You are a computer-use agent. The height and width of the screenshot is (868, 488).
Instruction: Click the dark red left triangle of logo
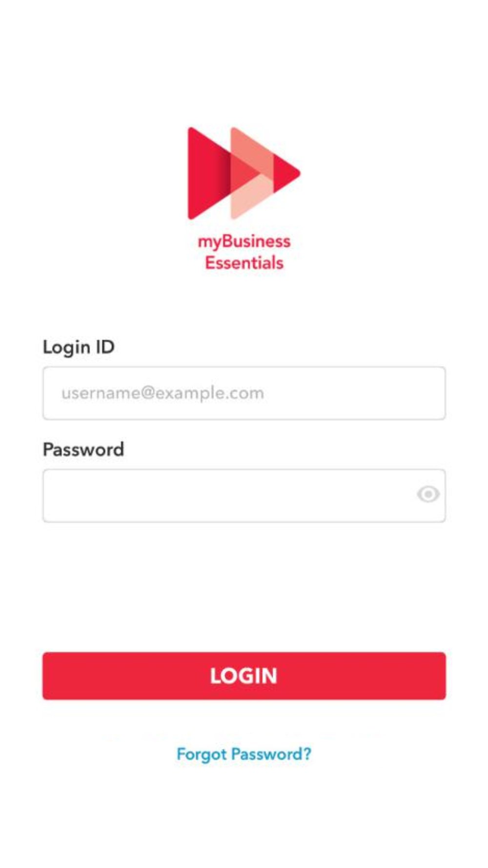pos(207,173)
